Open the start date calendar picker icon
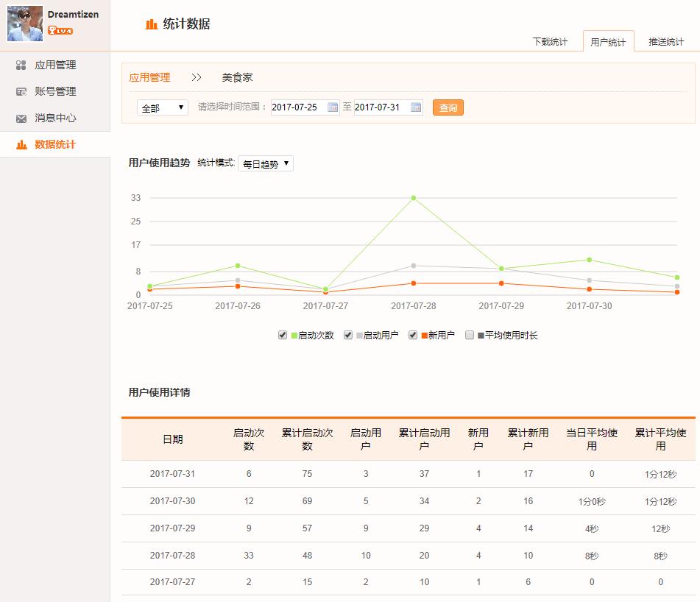 click(333, 107)
